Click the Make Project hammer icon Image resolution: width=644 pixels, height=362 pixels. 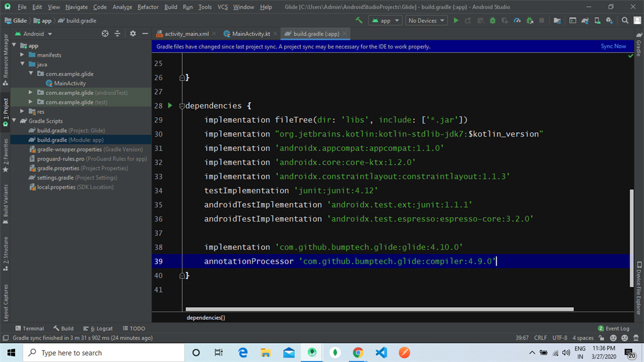click(359, 21)
